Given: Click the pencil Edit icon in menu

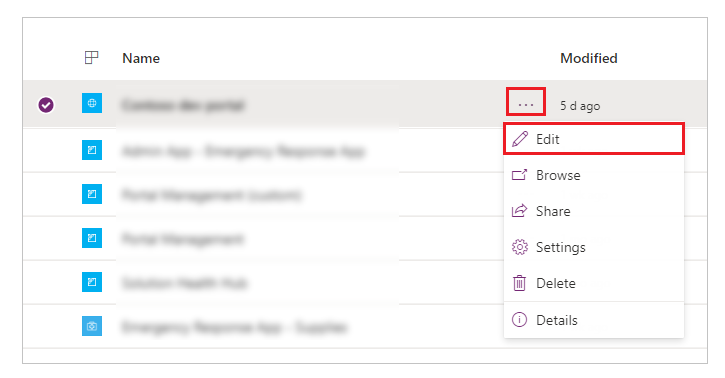Looking at the screenshot, I should click(520, 139).
